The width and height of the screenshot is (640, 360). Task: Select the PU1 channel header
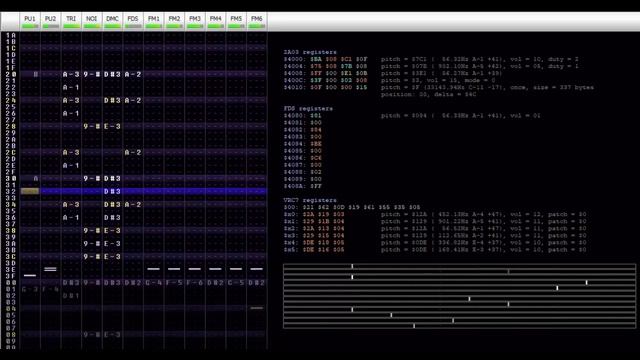click(30, 22)
